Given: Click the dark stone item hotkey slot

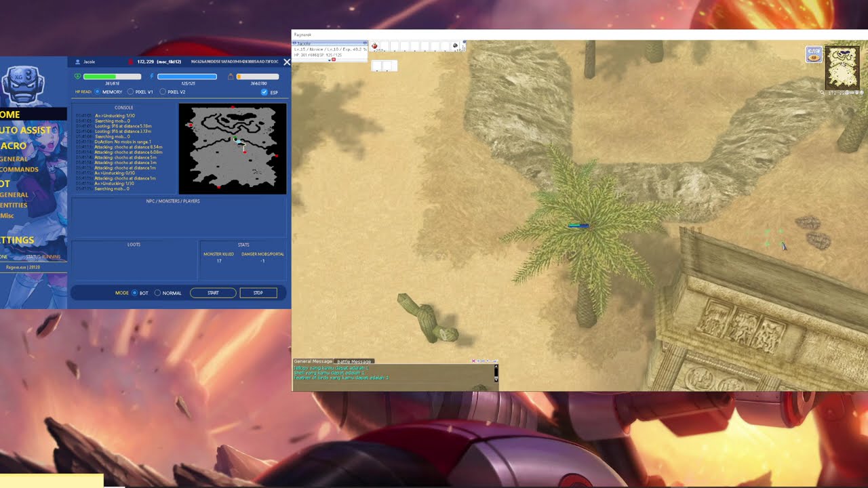Looking at the screenshot, I should [455, 46].
